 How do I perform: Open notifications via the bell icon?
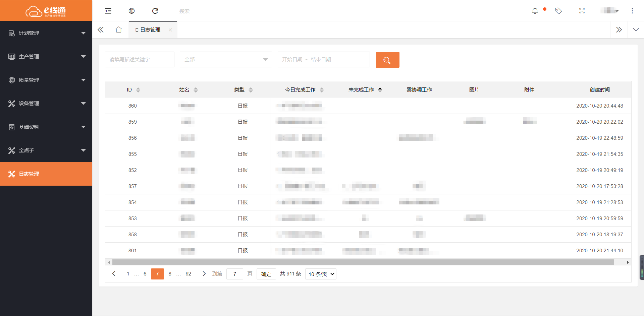tap(535, 11)
